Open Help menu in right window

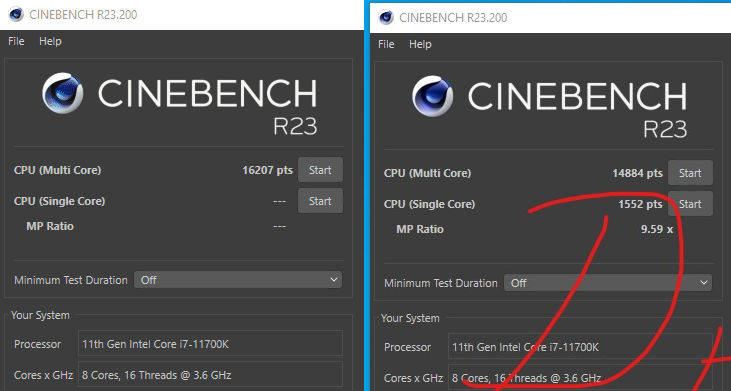(421, 44)
